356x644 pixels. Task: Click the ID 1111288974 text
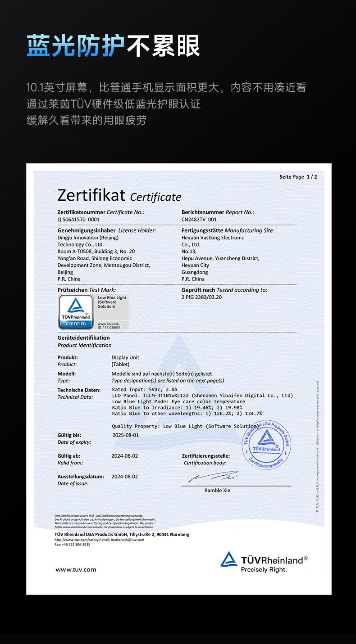click(x=108, y=328)
